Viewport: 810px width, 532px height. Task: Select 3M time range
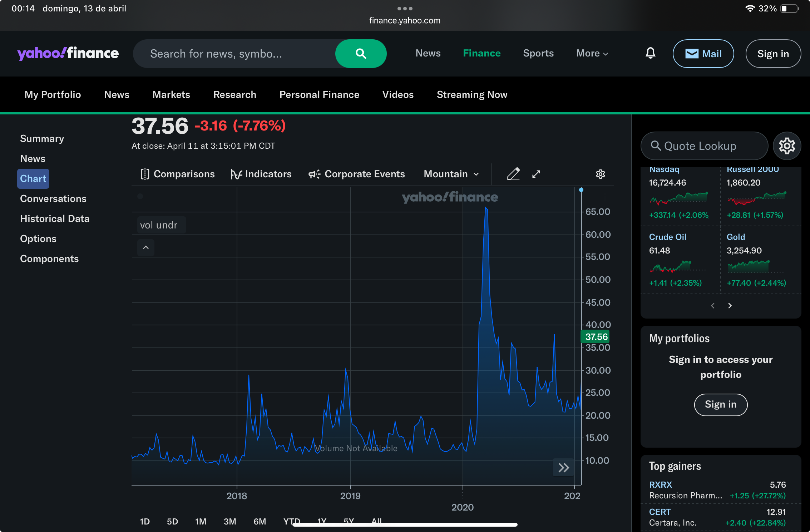point(230,521)
